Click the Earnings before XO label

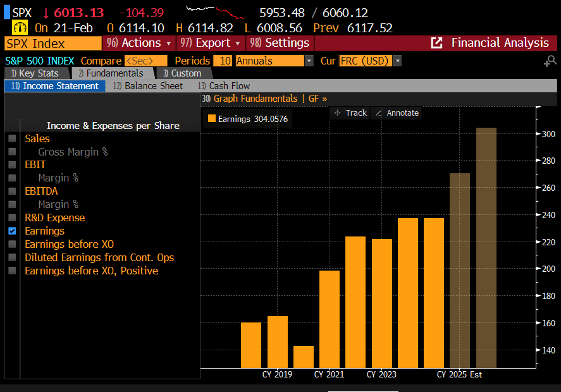click(x=70, y=244)
